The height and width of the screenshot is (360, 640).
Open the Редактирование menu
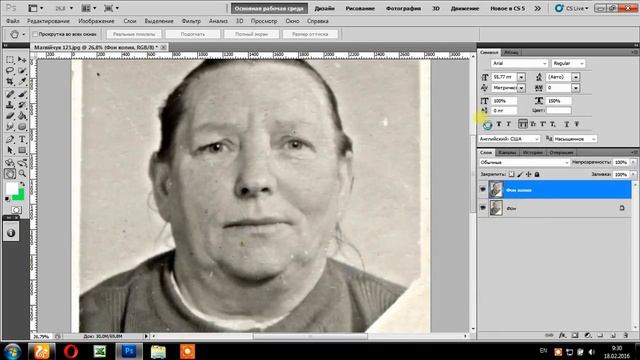(48, 21)
